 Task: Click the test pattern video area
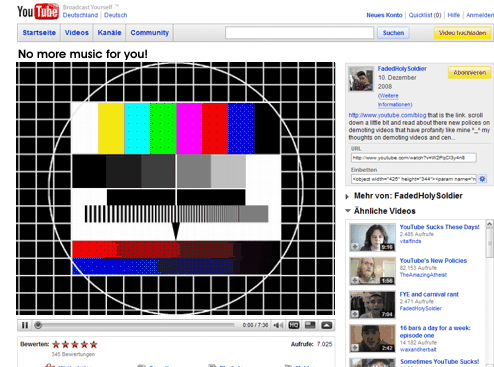pyautogui.click(x=176, y=188)
